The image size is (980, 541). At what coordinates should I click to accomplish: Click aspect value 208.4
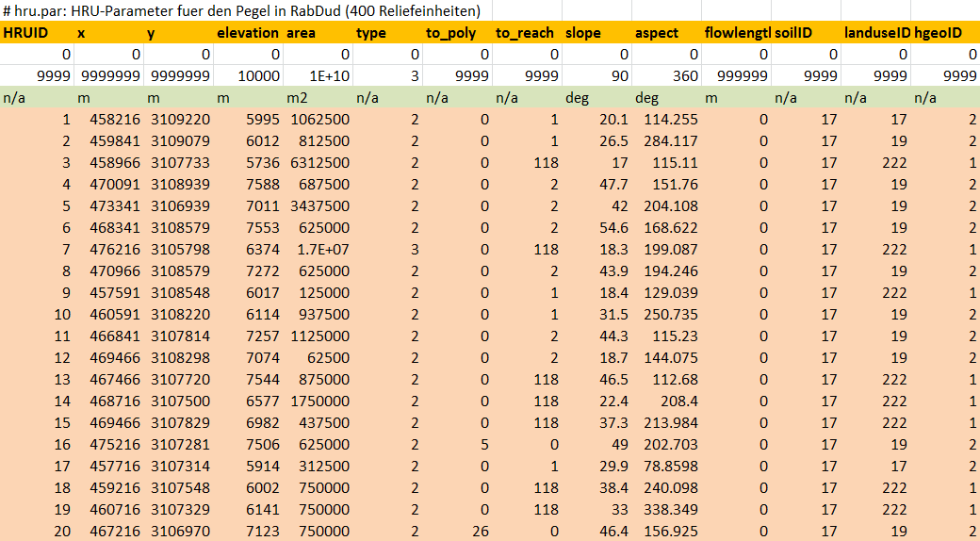point(667,401)
